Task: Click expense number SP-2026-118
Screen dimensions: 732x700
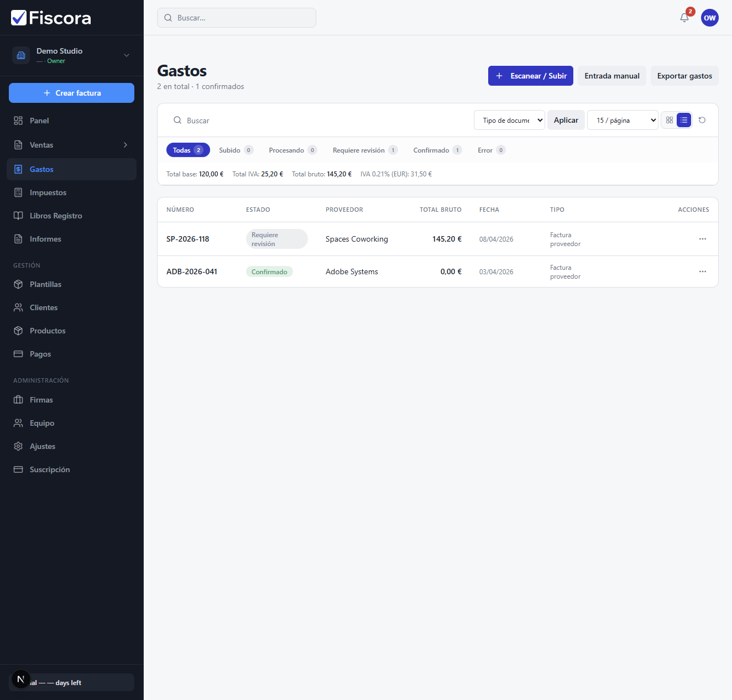Action: pos(188,239)
